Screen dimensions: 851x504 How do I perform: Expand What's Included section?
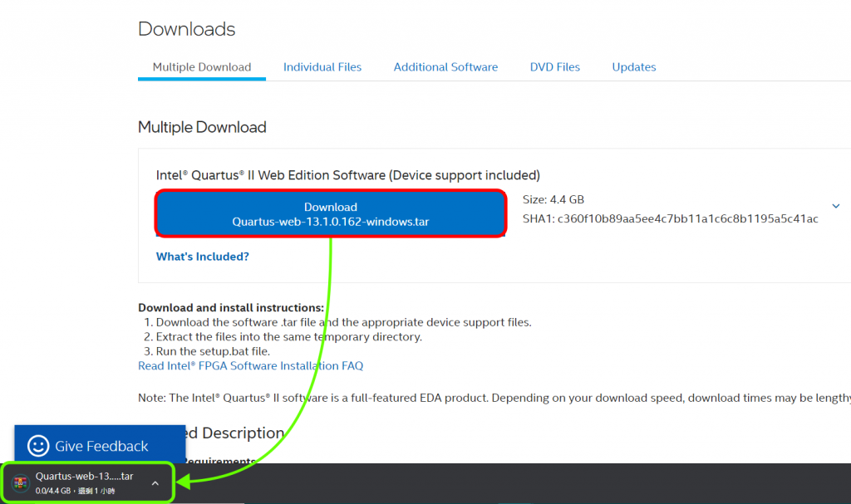(x=203, y=257)
